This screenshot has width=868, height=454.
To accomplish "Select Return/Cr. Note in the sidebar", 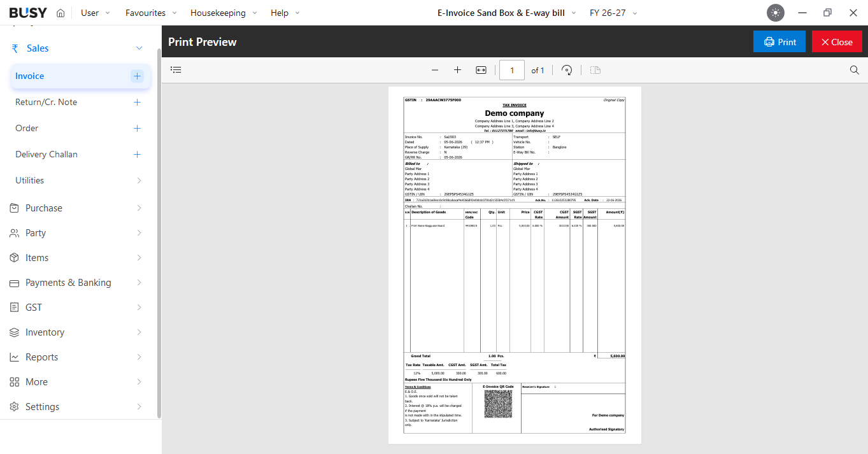I will tap(46, 102).
